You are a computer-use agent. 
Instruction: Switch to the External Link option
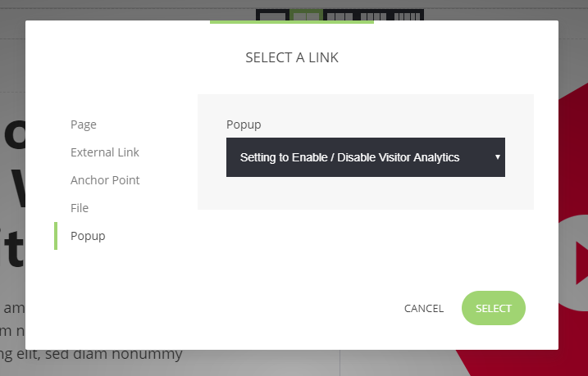tap(105, 152)
